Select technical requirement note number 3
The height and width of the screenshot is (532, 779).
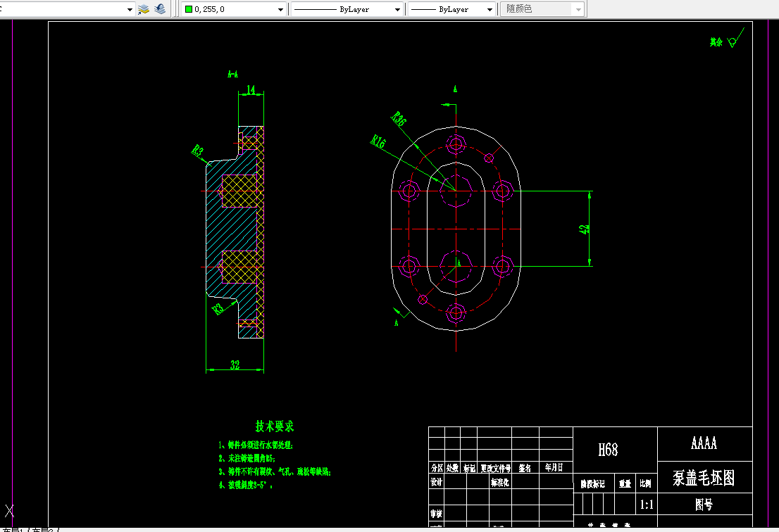point(275,472)
